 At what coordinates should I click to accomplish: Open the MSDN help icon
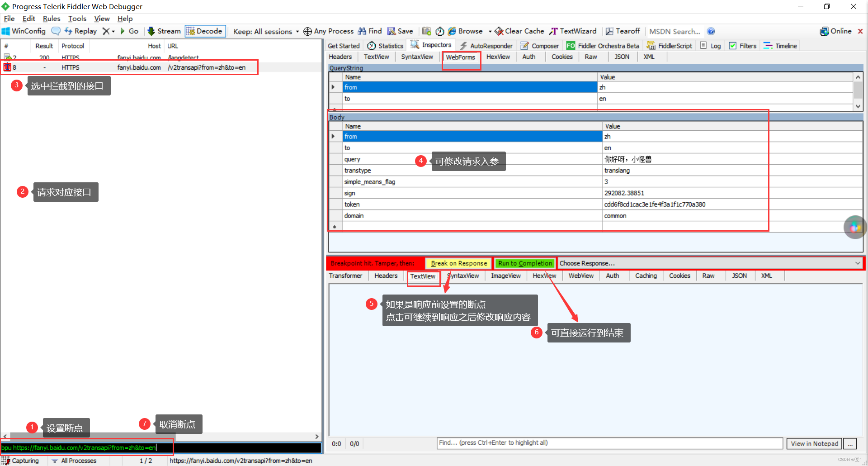(711, 31)
